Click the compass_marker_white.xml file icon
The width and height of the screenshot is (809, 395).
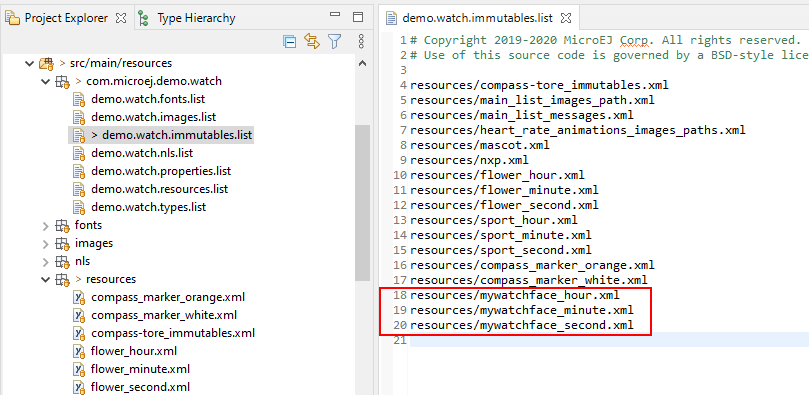pos(79,316)
